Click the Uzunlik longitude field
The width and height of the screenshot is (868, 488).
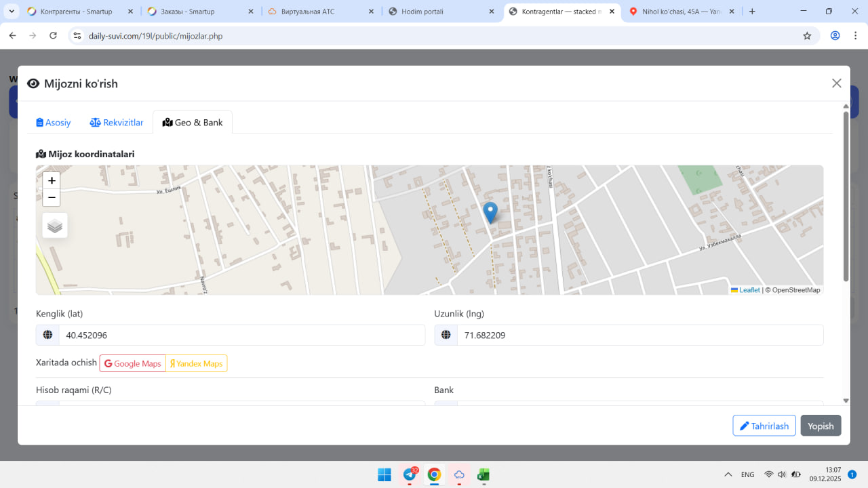click(639, 335)
